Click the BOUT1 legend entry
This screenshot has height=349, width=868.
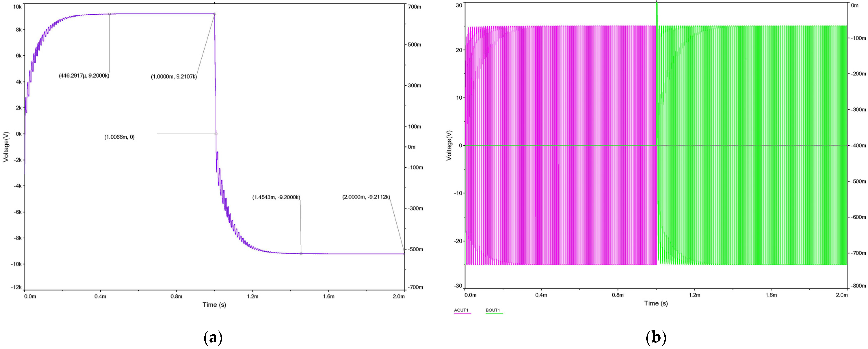[x=493, y=310]
